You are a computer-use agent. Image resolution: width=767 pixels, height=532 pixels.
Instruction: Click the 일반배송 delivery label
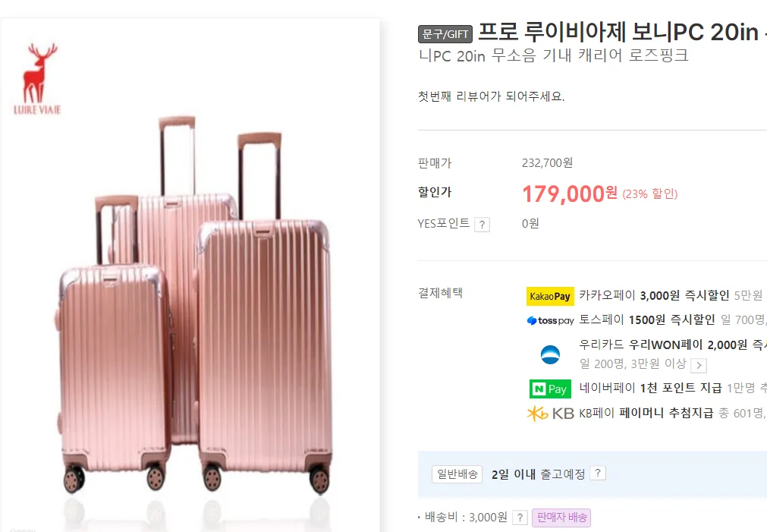click(457, 474)
